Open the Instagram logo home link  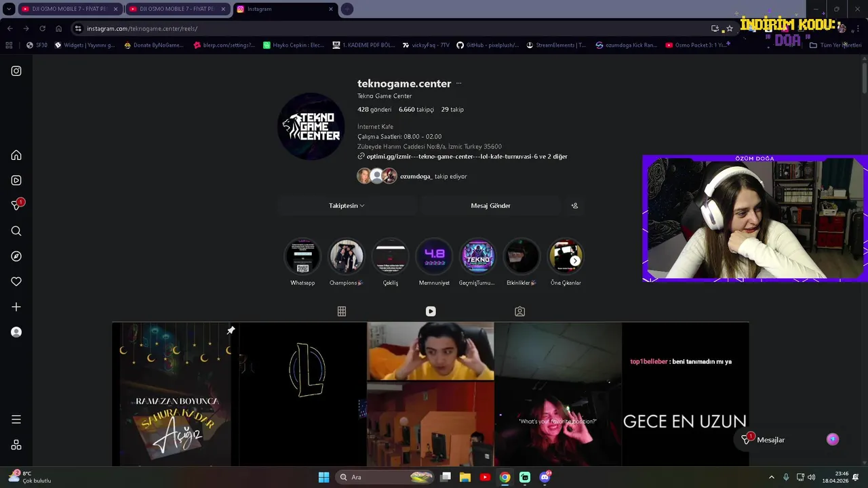click(16, 70)
